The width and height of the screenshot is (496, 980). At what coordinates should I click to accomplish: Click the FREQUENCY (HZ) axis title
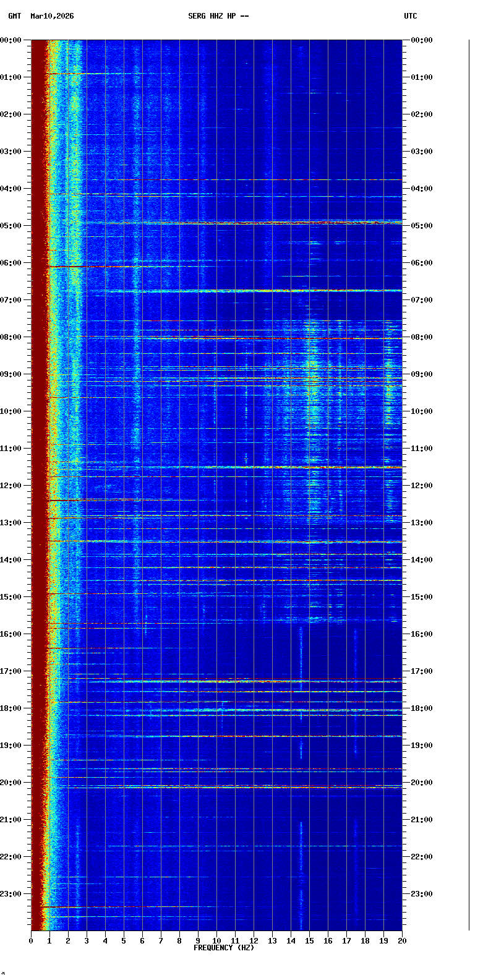click(224, 948)
